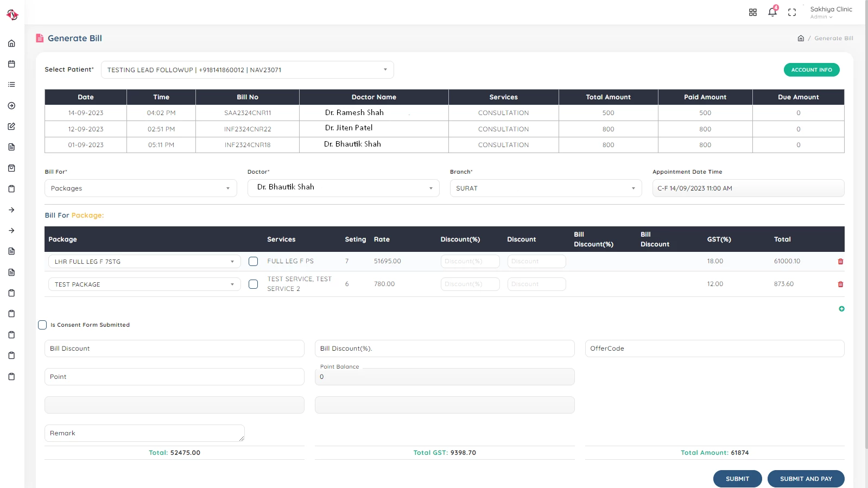Click the Sakhiya clinic logo icon

[12, 15]
